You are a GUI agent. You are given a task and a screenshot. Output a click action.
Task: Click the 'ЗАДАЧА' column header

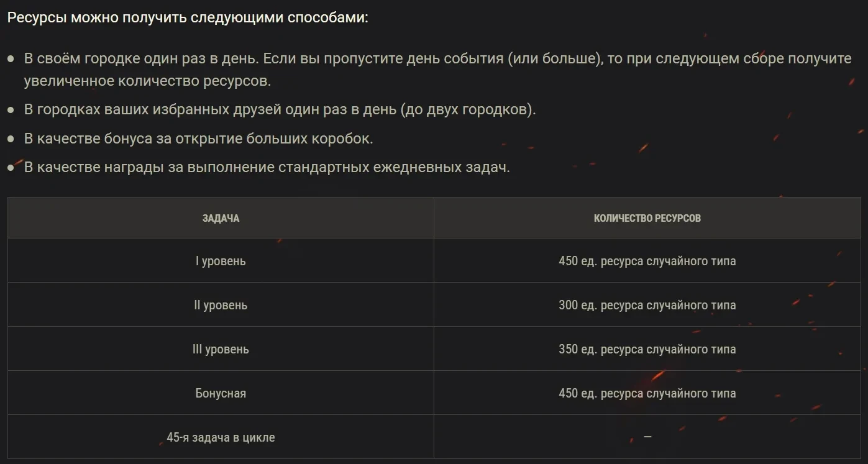click(221, 218)
